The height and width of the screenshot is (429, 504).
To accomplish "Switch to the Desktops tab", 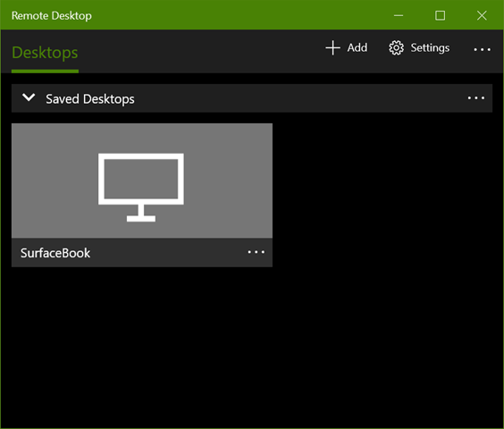I will 45,53.
